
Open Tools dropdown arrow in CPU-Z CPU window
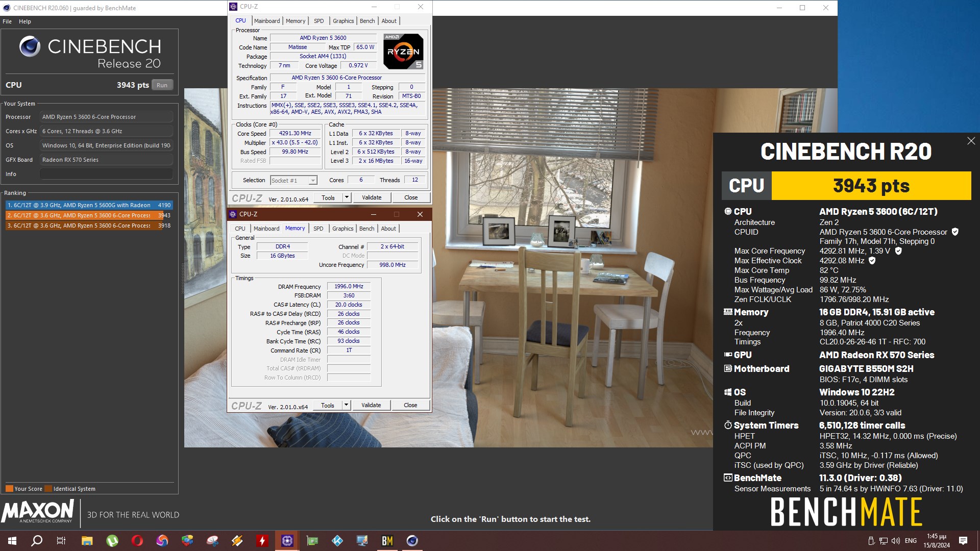[x=347, y=197]
